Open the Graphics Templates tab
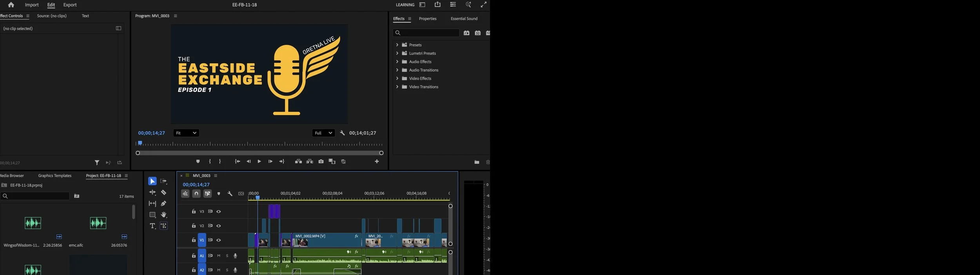This screenshot has height=275, width=980. 55,176
